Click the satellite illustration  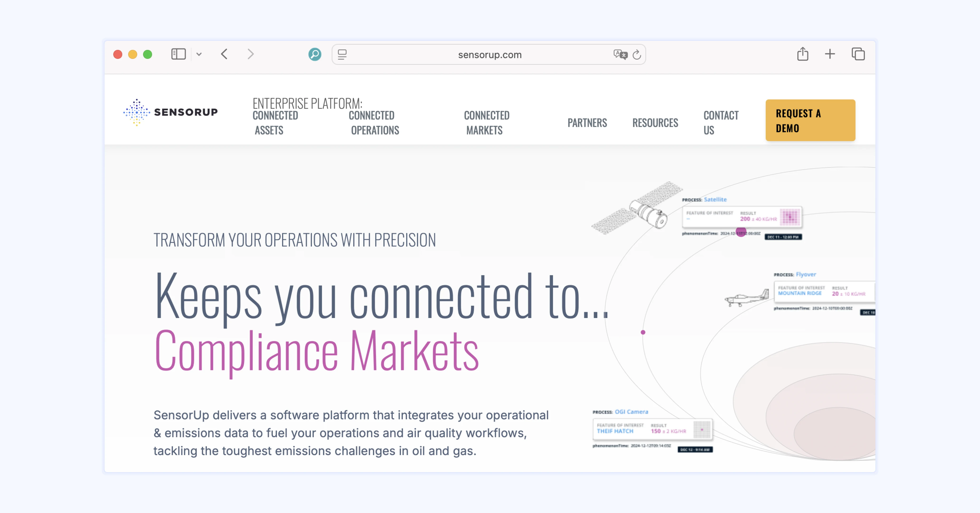[x=638, y=208]
